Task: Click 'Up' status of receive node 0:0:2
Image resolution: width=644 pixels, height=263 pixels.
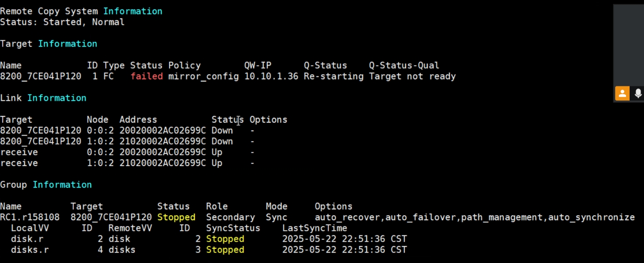Action: coord(217,152)
